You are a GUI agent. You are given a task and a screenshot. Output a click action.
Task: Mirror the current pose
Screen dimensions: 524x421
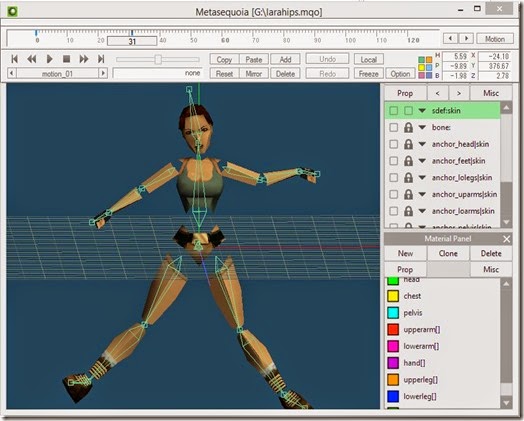[254, 74]
